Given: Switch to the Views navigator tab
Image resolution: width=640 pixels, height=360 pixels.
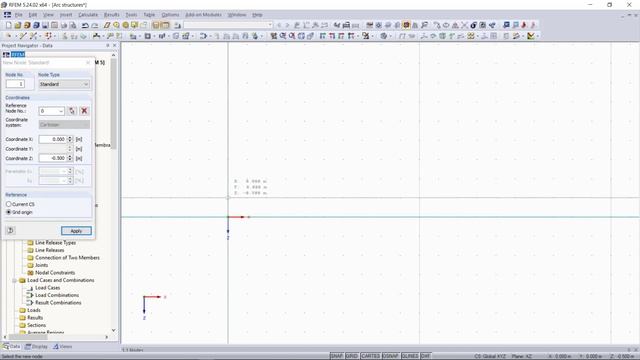Looking at the screenshot, I should (x=62, y=347).
